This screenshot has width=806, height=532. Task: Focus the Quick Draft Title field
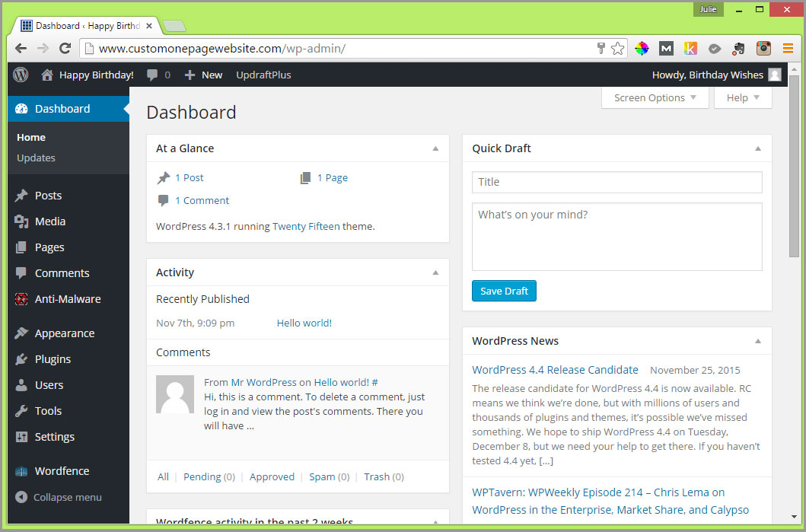616,182
